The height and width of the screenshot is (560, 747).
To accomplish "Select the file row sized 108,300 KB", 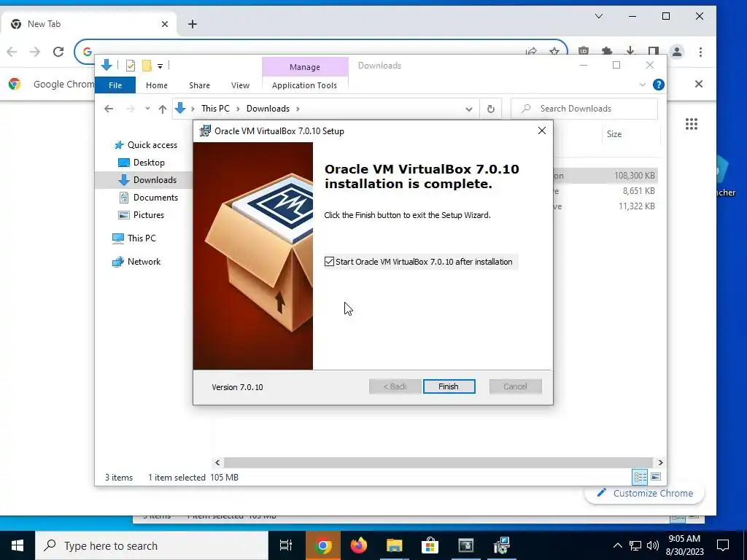I will 605,175.
